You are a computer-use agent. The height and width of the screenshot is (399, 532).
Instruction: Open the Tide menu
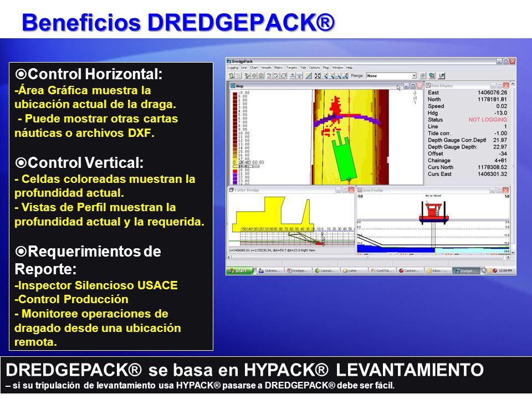[x=303, y=68]
